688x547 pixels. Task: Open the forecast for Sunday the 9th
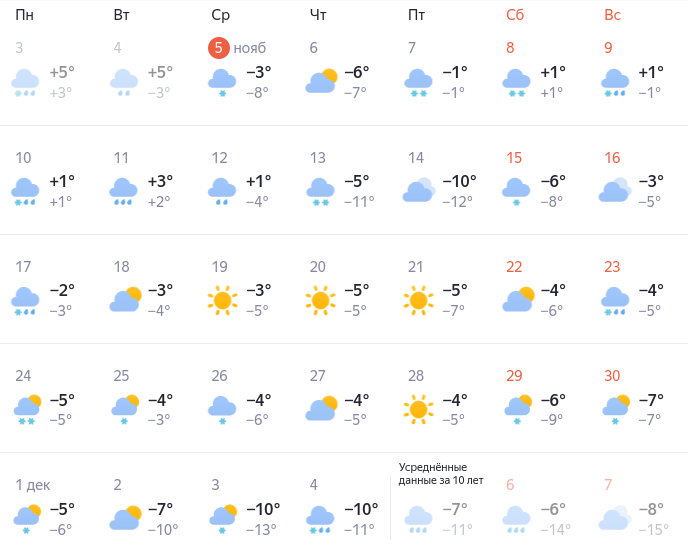(x=608, y=48)
